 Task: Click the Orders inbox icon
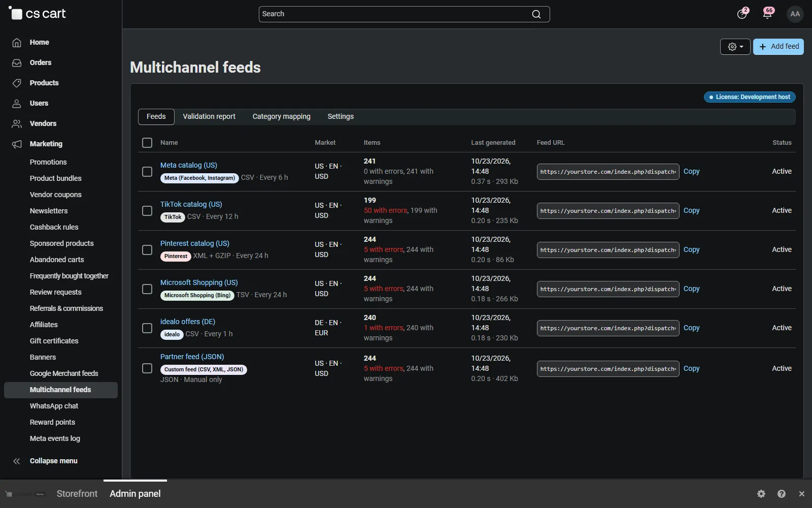tap(17, 63)
